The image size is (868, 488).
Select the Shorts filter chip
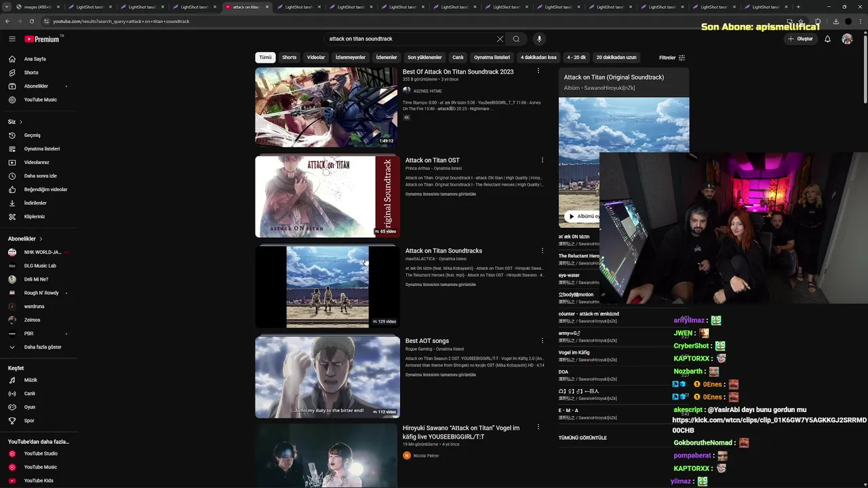coord(289,58)
